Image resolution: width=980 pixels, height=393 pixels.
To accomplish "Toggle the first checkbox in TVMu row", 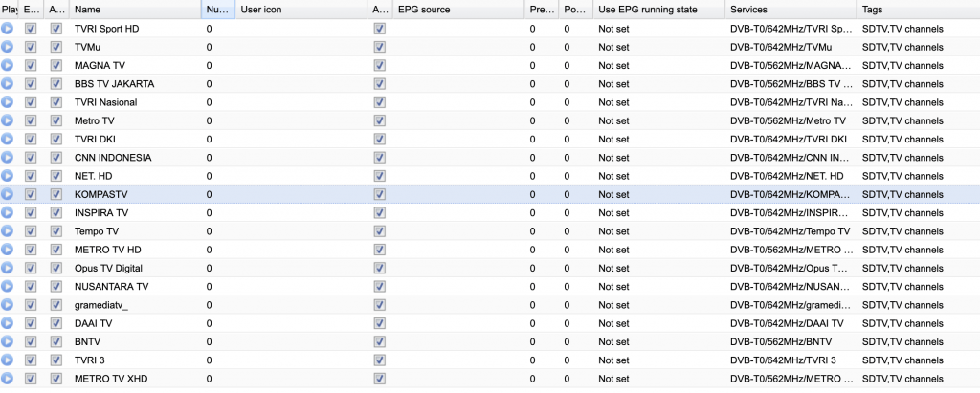I will [31, 47].
